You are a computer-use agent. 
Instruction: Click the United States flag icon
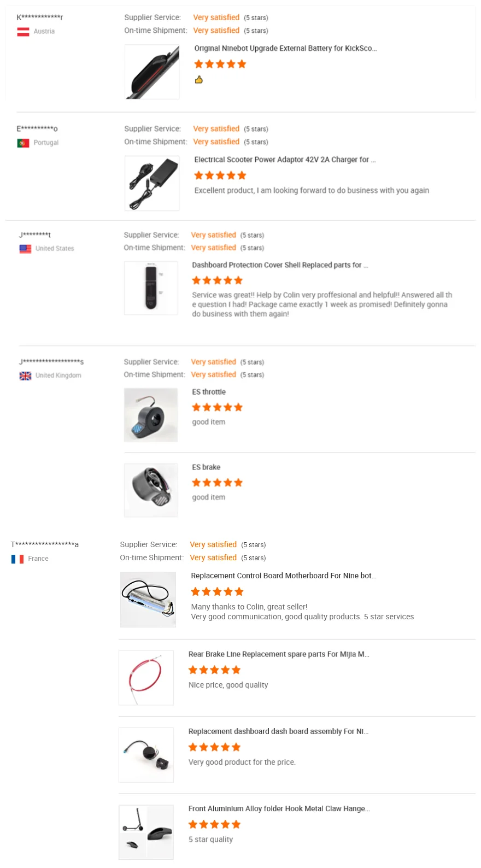(25, 249)
